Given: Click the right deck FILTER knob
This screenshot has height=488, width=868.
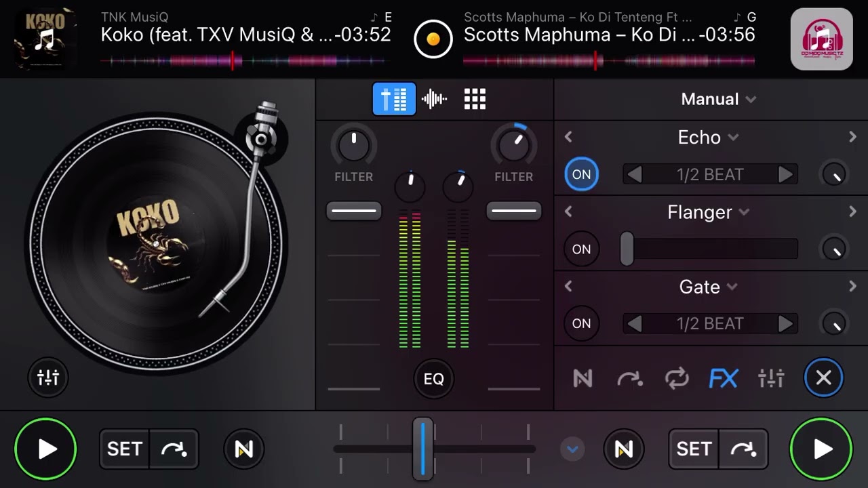Looking at the screenshot, I should [513, 145].
